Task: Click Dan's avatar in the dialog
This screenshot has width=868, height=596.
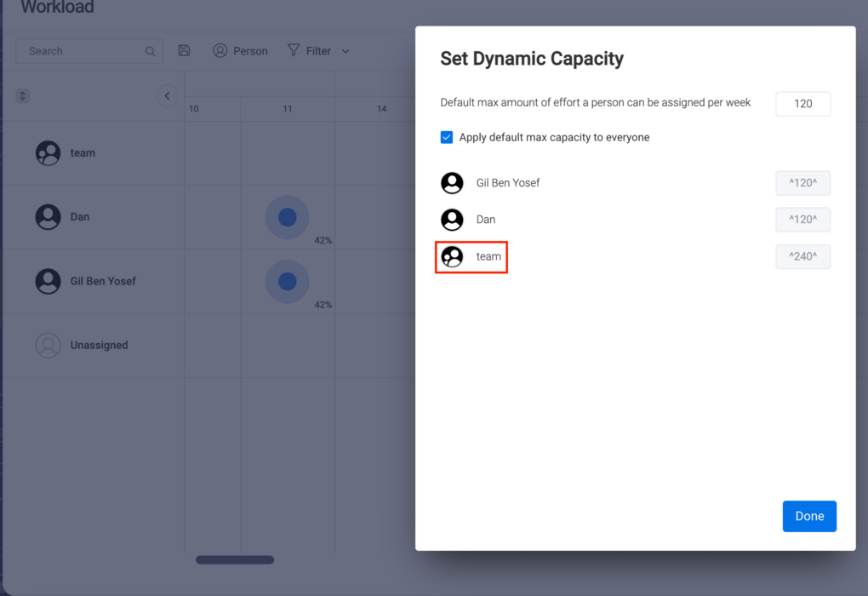Action: [452, 220]
